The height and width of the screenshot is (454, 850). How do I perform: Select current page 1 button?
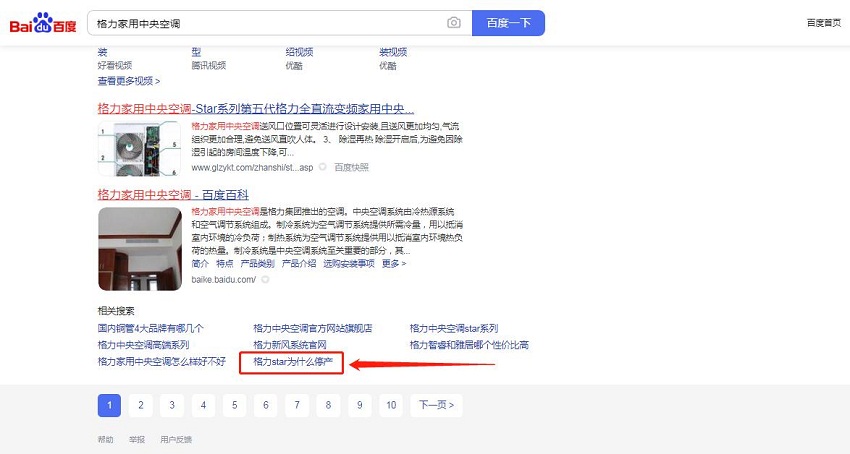[109, 405]
